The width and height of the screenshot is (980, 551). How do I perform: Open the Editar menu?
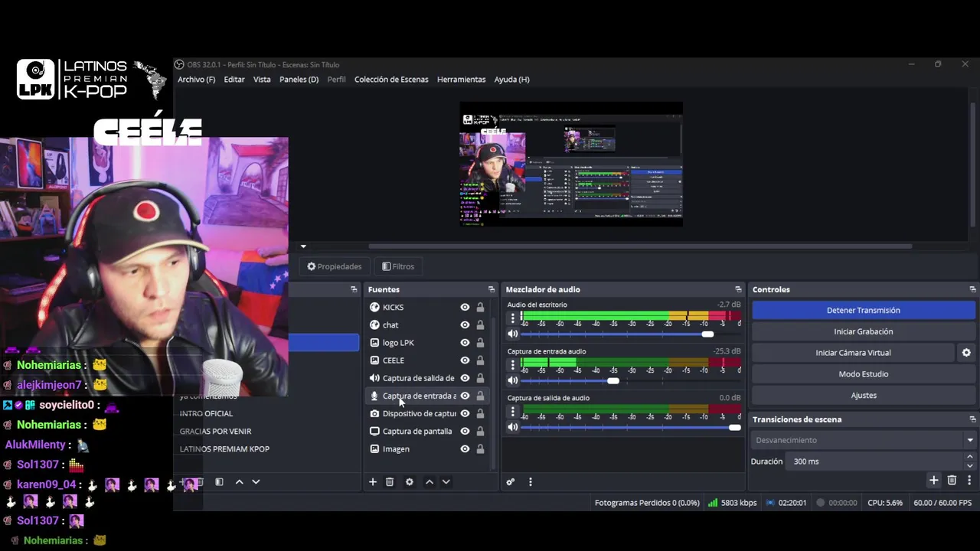pos(234,80)
